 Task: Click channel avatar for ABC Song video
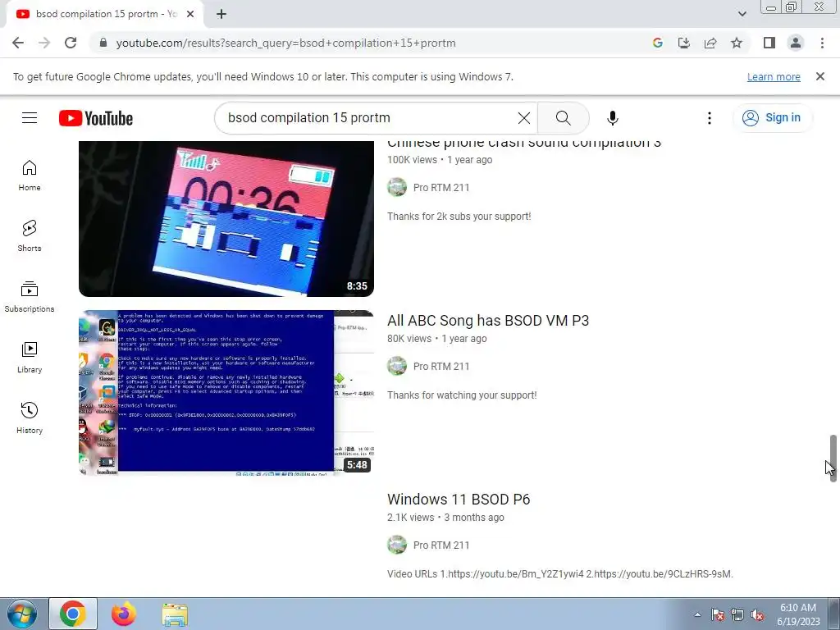click(x=397, y=367)
